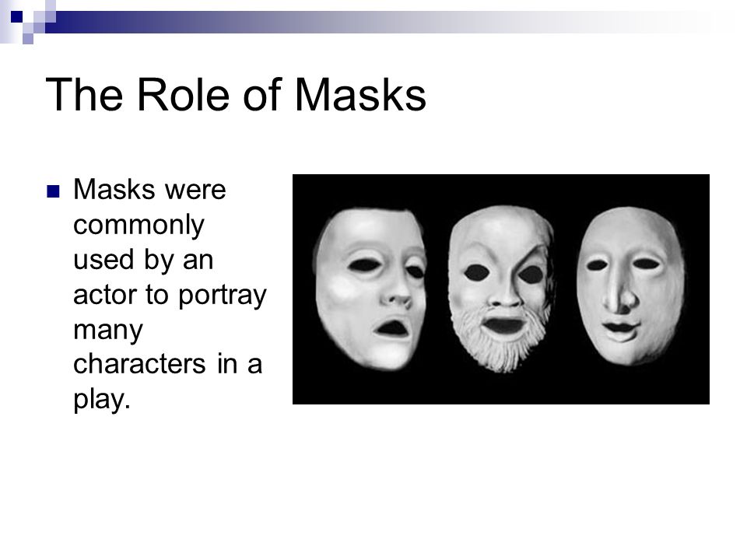Click the phrase actor to portray
This screenshot has height=560, width=747.
[170, 295]
